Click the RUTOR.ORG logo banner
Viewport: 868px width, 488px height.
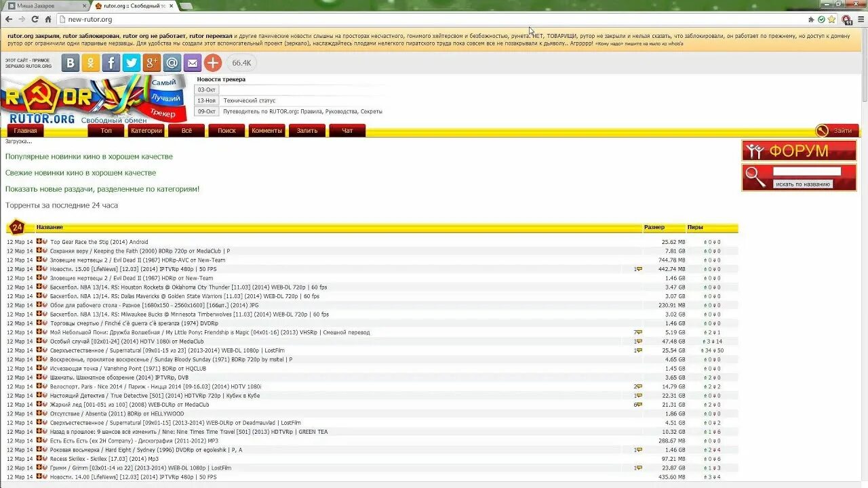(93, 99)
